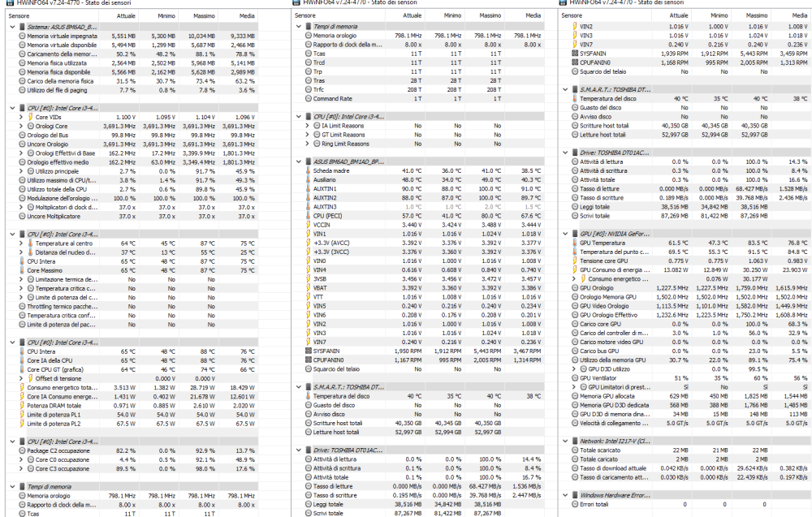
Task: Click the AUXTIN1 thermometer icon
Action: click(309, 189)
